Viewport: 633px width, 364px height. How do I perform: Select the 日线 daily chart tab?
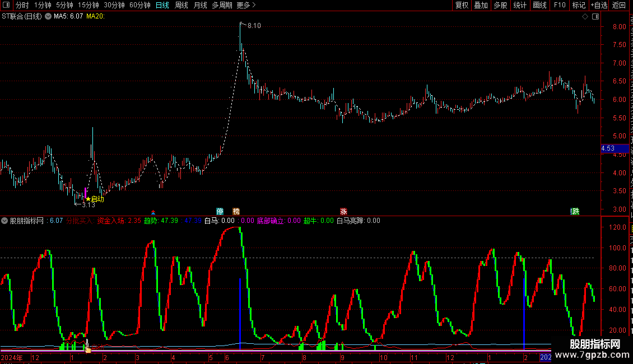[x=162, y=5]
